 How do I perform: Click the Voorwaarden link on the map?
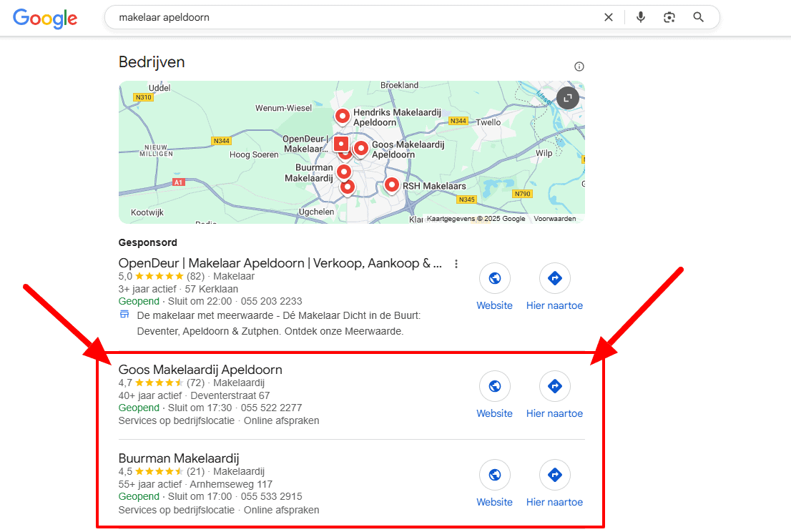tap(556, 218)
